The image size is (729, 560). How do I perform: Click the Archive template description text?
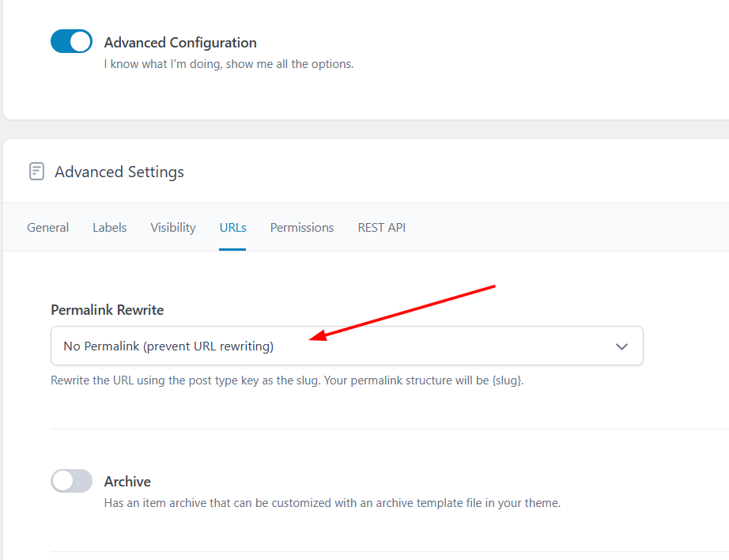(x=332, y=503)
